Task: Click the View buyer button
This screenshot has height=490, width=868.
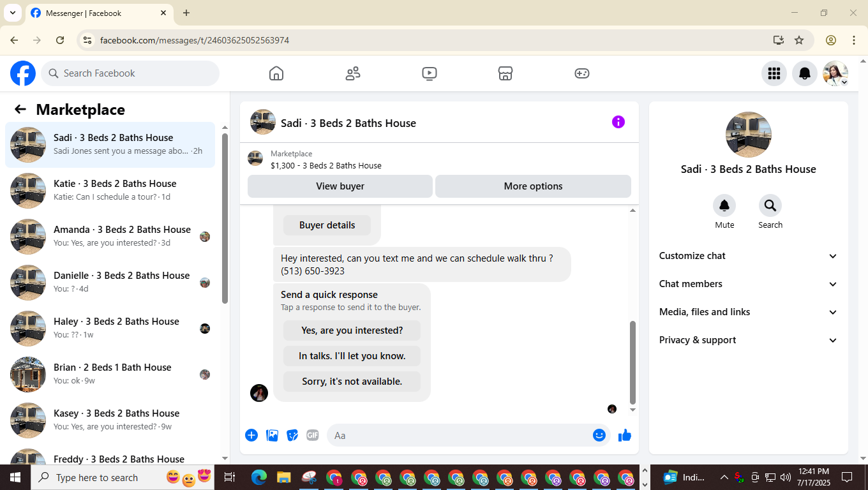Action: point(340,186)
